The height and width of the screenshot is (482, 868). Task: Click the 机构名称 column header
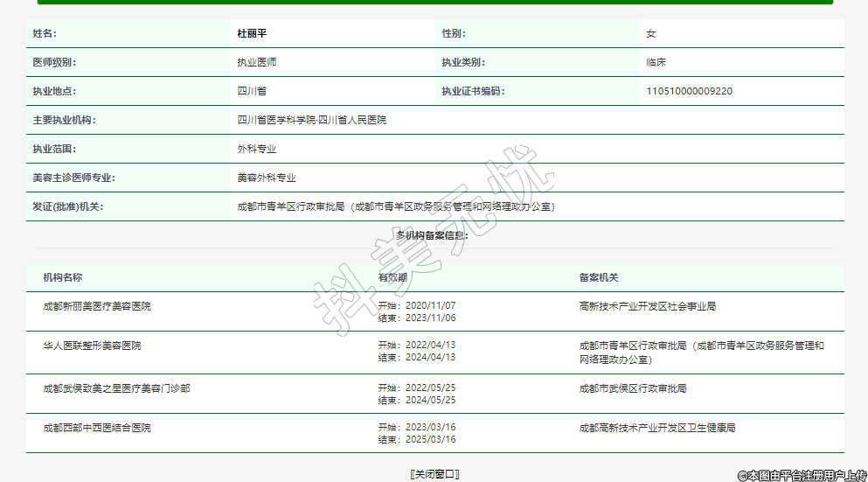[x=63, y=277]
